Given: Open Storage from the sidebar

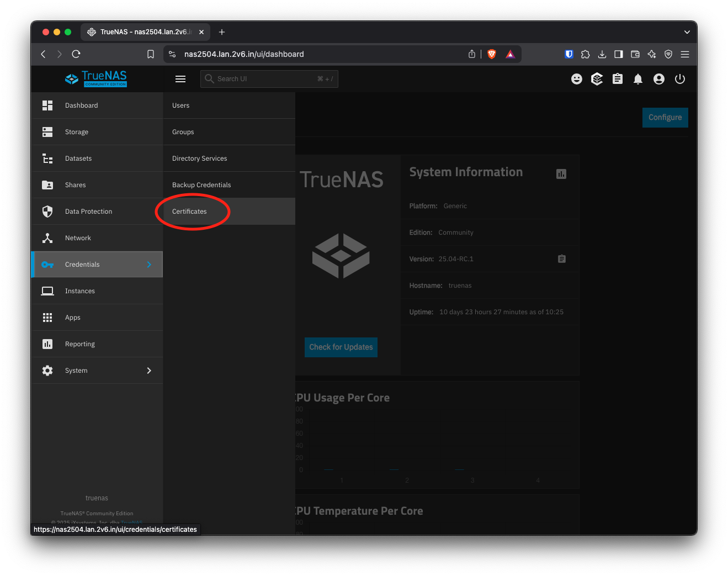Looking at the screenshot, I should coord(97,132).
